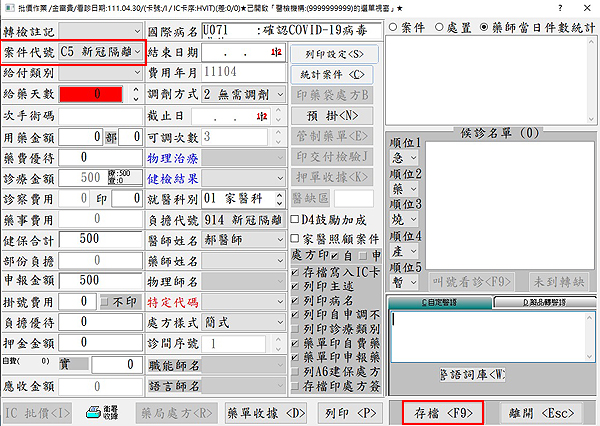Switch to the C自定警語 tab
This screenshot has width=600, height=426.
tap(439, 301)
